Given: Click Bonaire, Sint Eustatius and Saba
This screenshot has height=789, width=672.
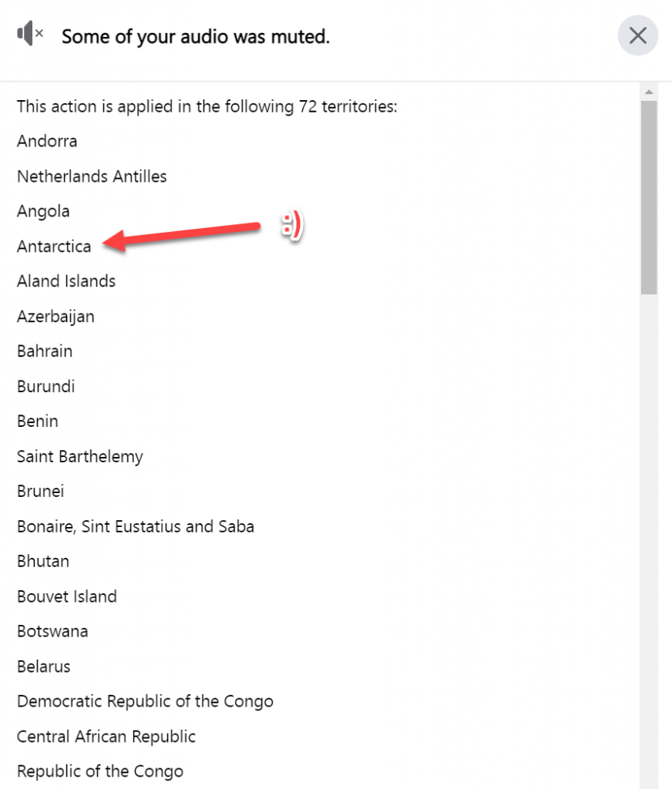Looking at the screenshot, I should tap(136, 526).
